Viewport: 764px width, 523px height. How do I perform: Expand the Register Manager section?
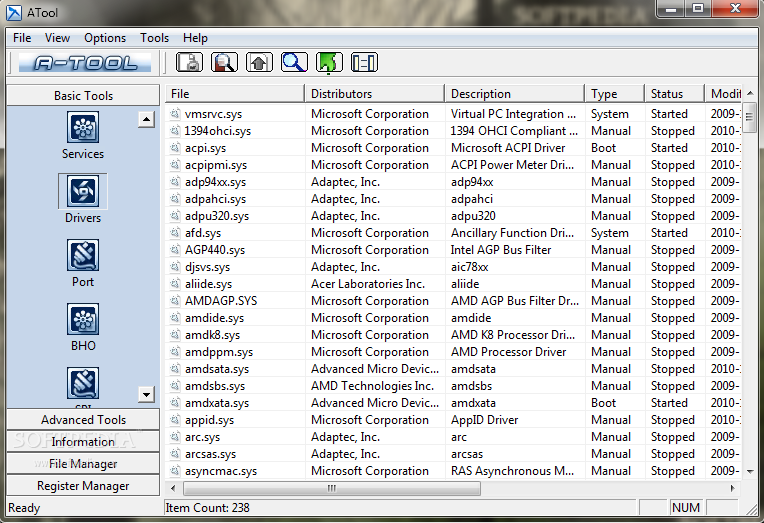click(83, 485)
